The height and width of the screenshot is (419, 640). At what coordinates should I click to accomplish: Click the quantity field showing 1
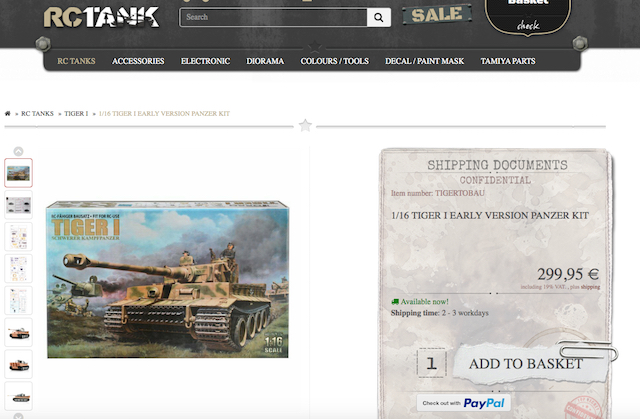[431, 363]
